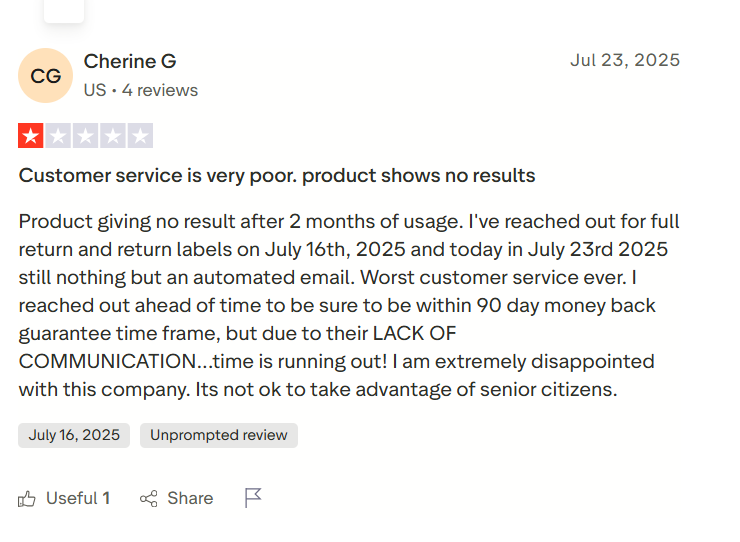Click the thumbs-up Useful icon
Screen dimensions: 740x542
pyautogui.click(x=27, y=498)
